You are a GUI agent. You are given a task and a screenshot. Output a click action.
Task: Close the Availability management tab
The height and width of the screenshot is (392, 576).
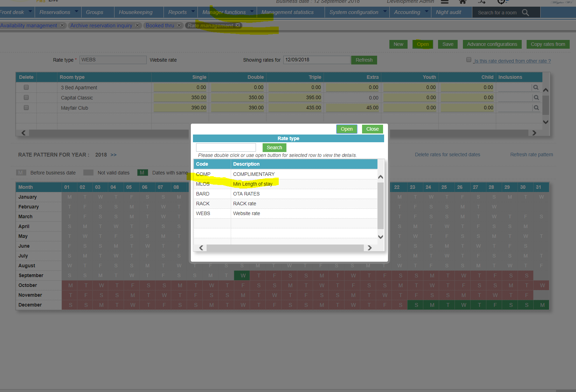[x=62, y=25]
